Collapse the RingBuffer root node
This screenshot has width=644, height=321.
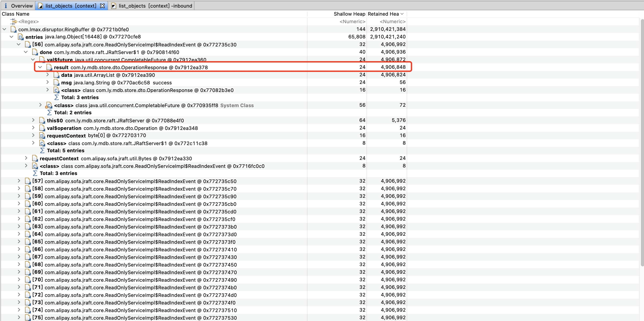[x=4, y=29]
